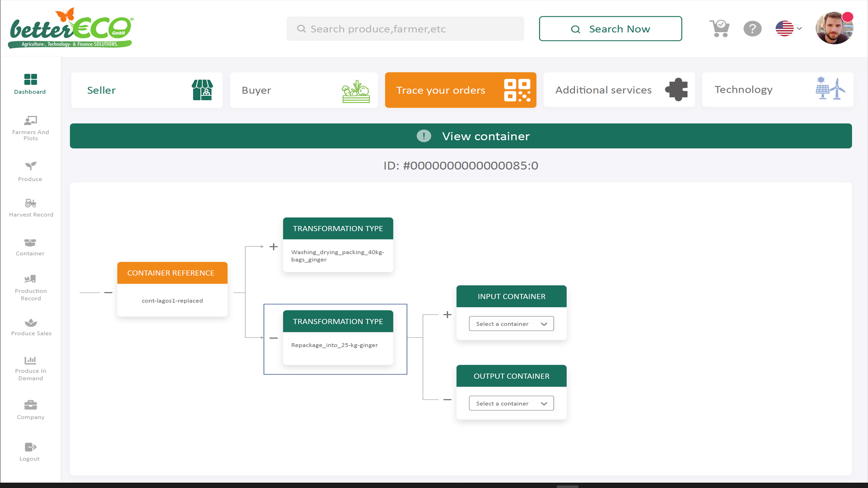Open the Dashboard sidebar icon

[x=30, y=79]
